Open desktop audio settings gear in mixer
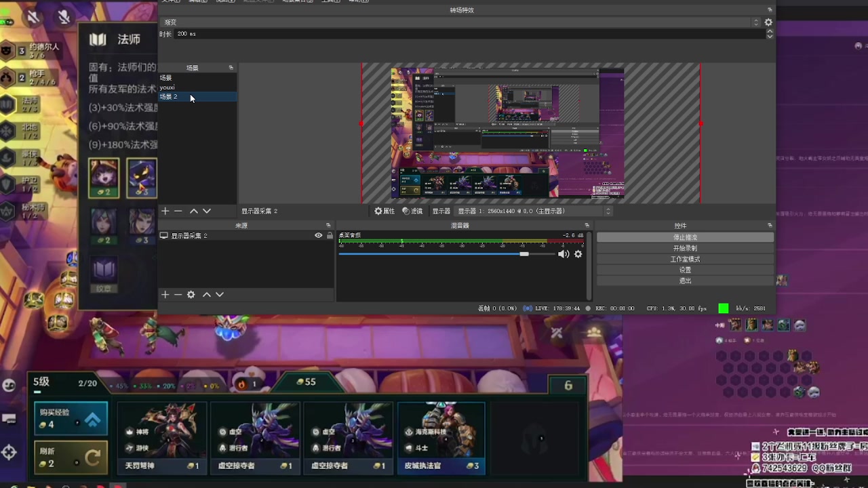 (x=578, y=254)
